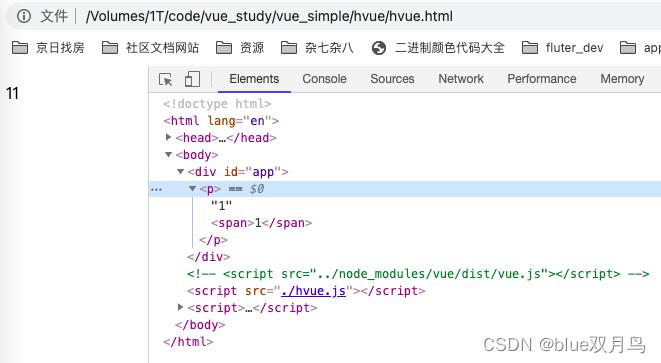The image size is (661, 363).
Task: Select the html lang="en" row
Action: (x=221, y=121)
